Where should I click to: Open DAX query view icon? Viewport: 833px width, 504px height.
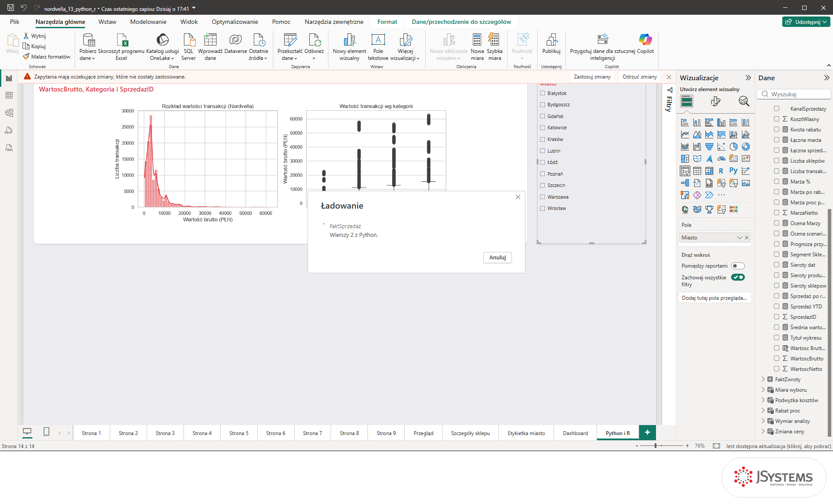pyautogui.click(x=9, y=130)
